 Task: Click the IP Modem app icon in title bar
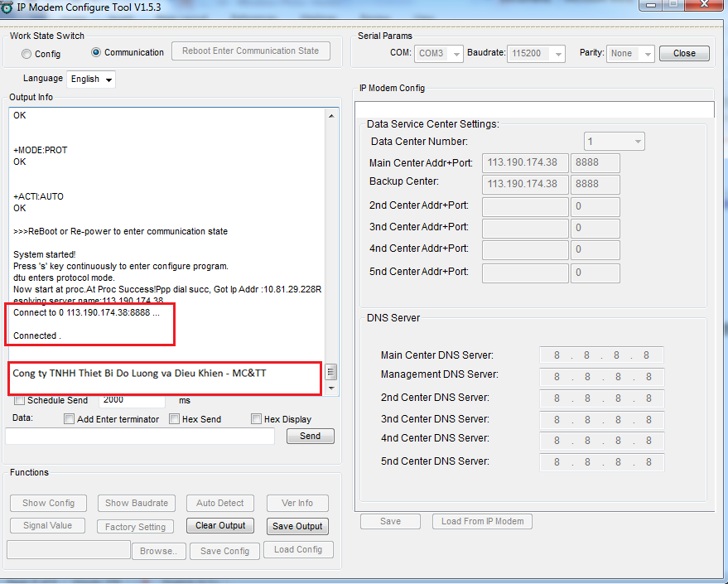pos(6,7)
